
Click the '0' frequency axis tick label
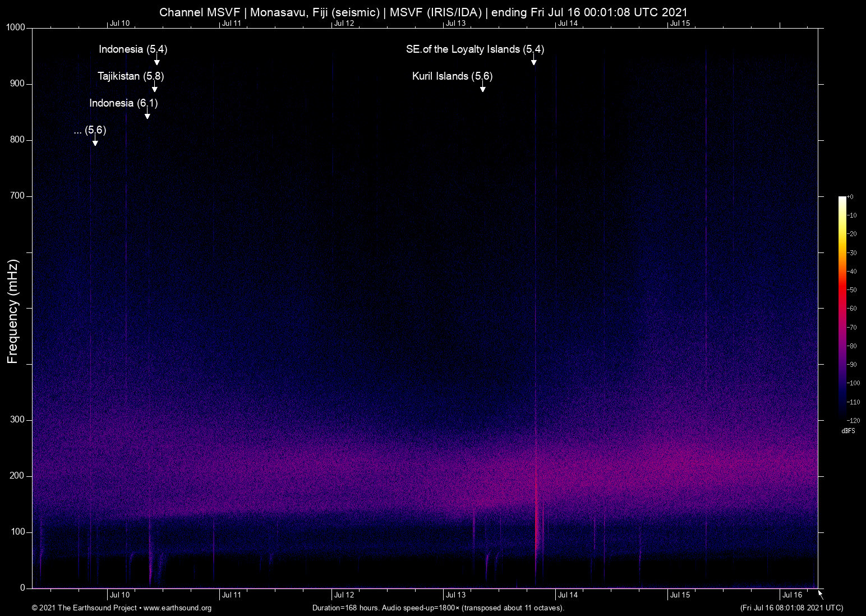(23, 589)
